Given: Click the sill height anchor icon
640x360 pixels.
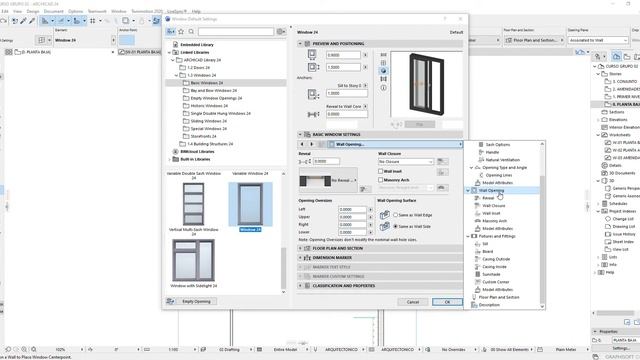Looking at the screenshot, I should [x=313, y=94].
